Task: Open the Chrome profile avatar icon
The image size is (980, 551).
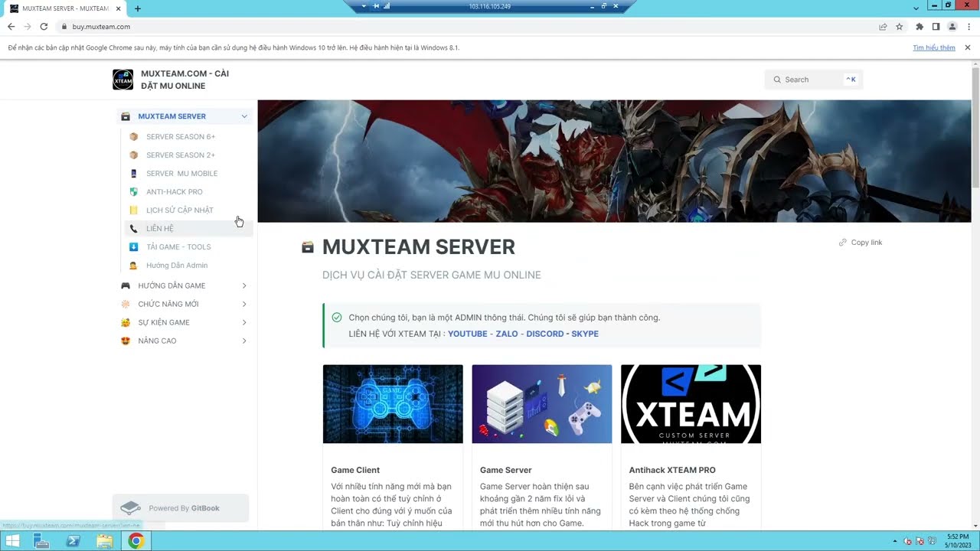Action: pyautogui.click(x=952, y=27)
